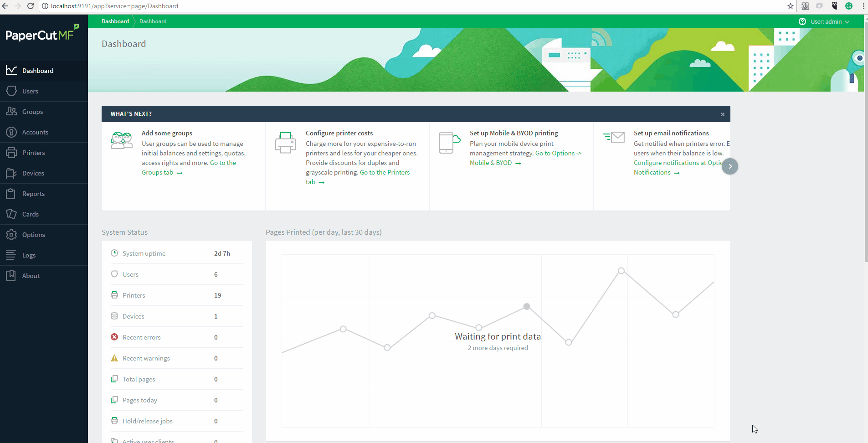Click the Users status row icon
This screenshot has width=868, height=443.
coord(114,274)
